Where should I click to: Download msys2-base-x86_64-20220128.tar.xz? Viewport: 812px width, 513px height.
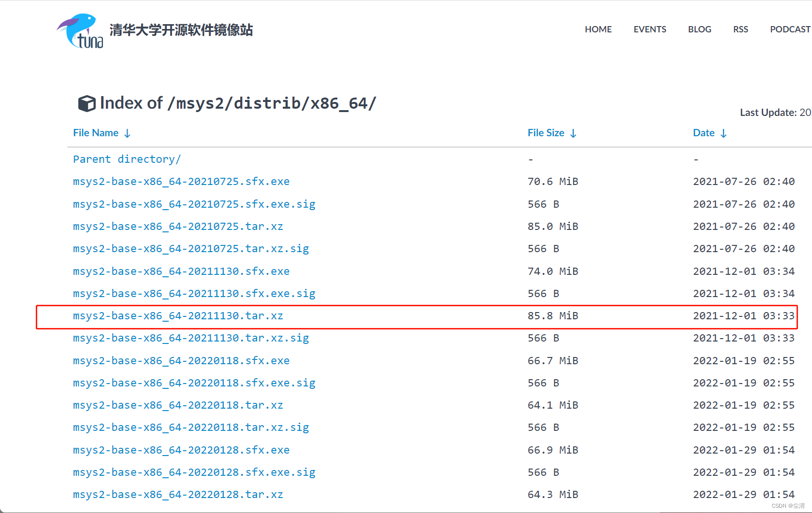coord(178,495)
